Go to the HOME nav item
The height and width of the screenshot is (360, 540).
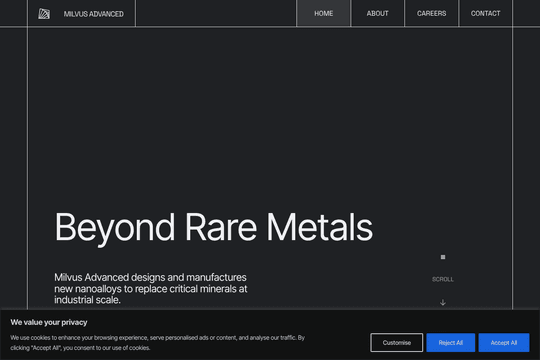[323, 13]
